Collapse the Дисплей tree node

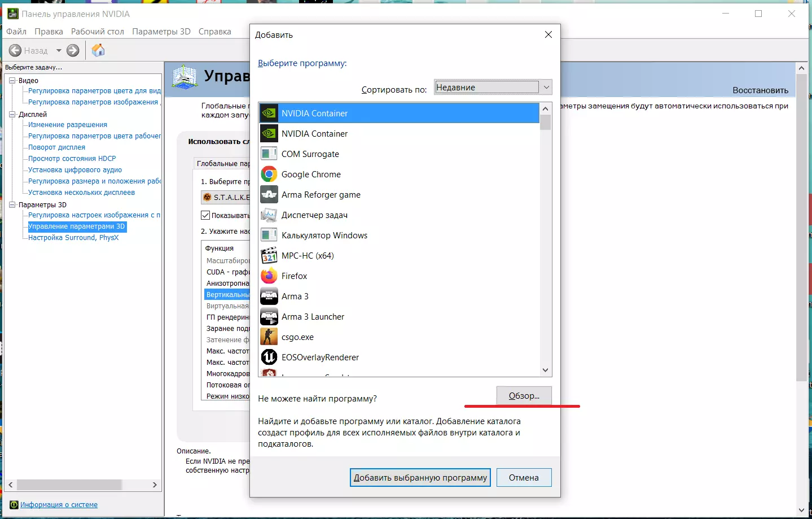click(12, 115)
